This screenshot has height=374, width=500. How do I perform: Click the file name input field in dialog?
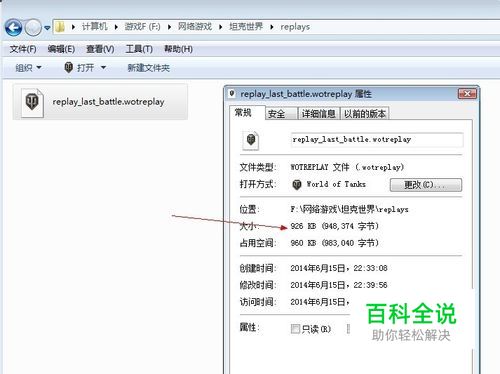pos(377,140)
